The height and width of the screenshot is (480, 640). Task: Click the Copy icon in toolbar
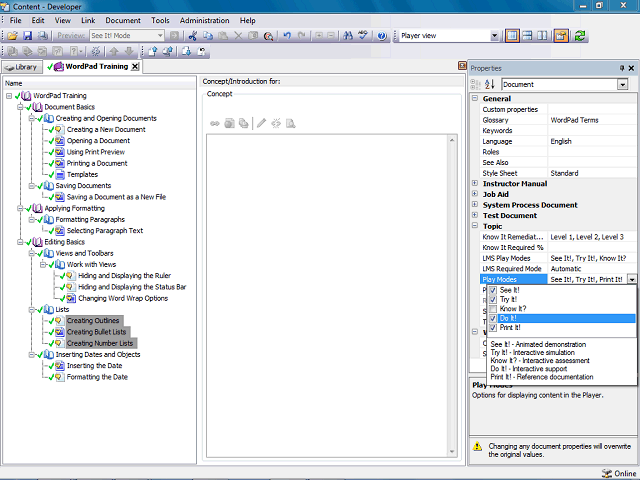tap(208, 36)
